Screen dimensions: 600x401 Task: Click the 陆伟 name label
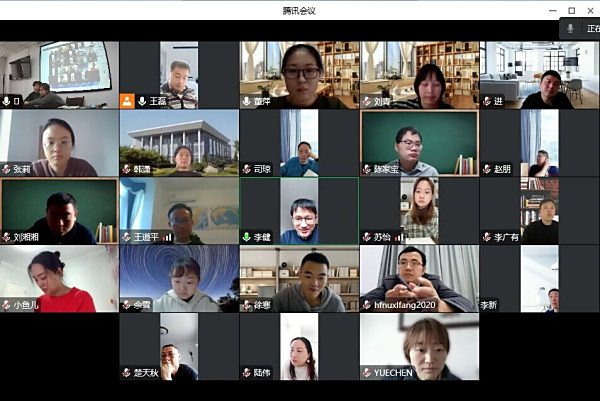[x=262, y=373]
